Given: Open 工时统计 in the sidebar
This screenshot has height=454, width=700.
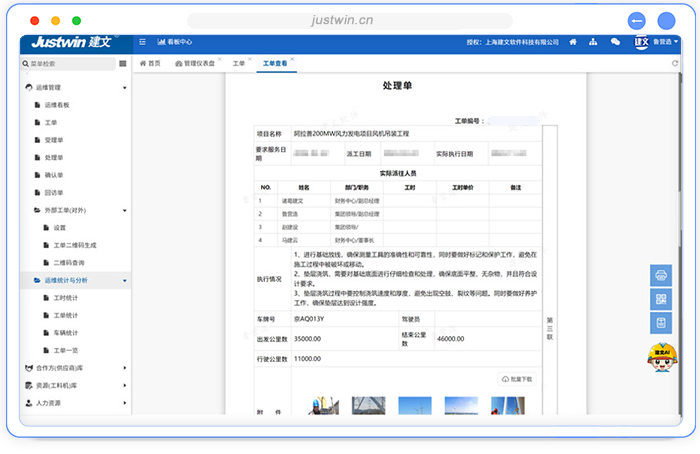Looking at the screenshot, I should 65,298.
